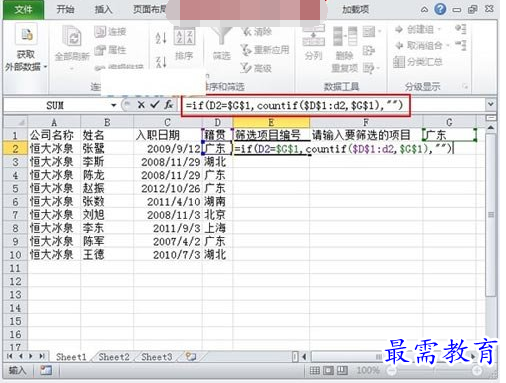
Task: Expand the 取消组合 dropdown arrow
Action: tap(448, 45)
